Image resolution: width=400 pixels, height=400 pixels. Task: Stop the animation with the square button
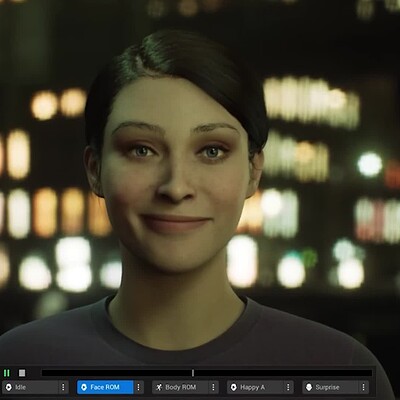[x=22, y=373]
